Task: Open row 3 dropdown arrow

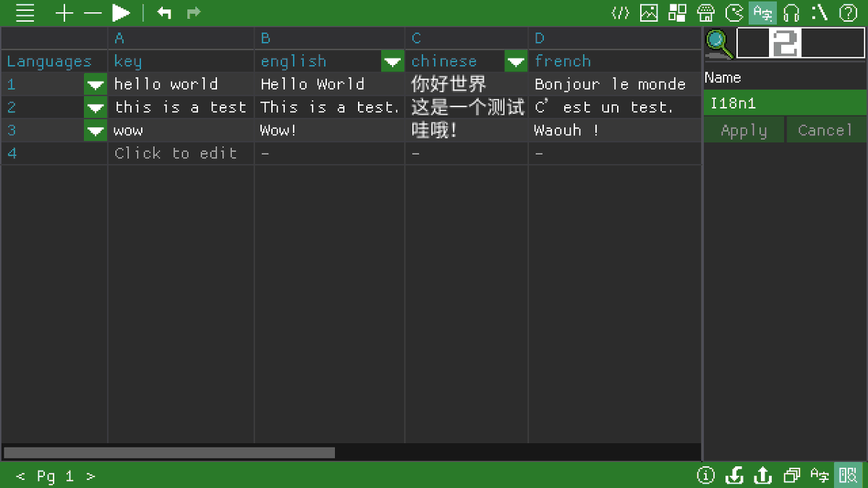Action: coord(95,131)
